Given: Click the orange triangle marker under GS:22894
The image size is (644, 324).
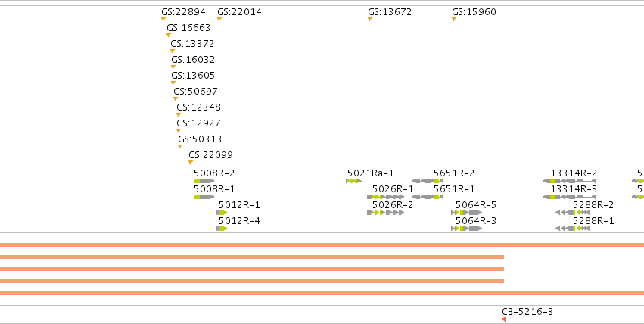Looking at the screenshot, I should [163, 19].
